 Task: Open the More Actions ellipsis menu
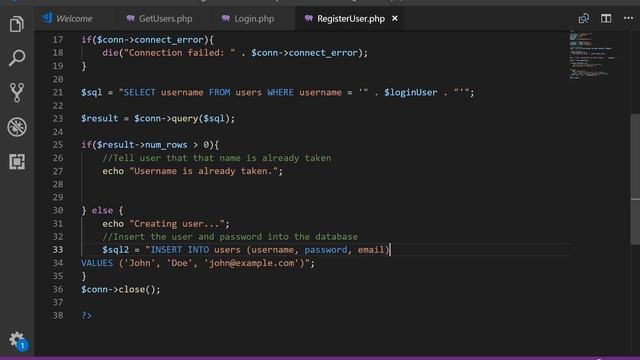[628, 18]
